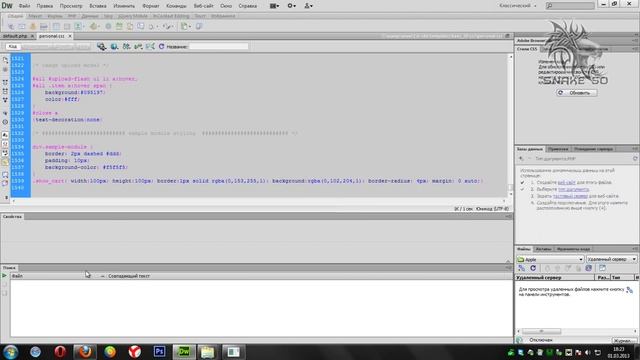
Task: Open the Просмотр menu
Action: click(71, 6)
